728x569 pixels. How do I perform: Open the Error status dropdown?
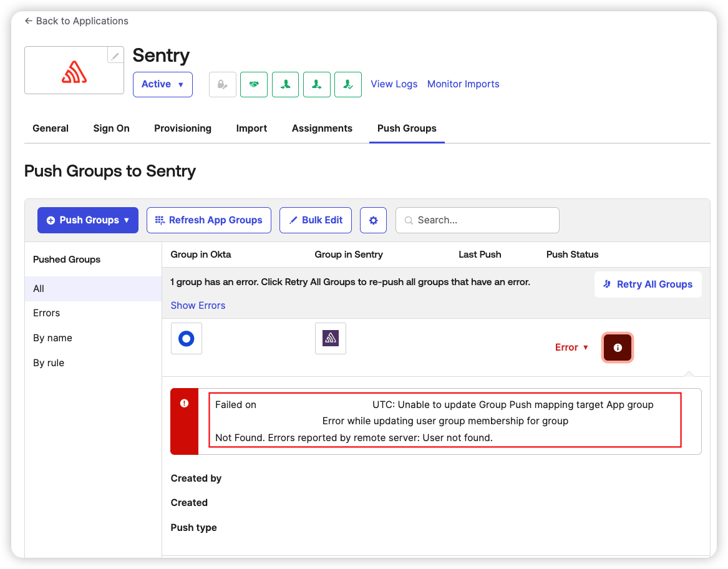click(571, 348)
